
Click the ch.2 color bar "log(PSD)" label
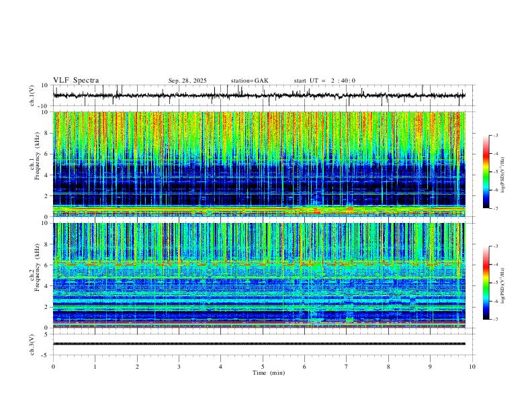coord(503,285)
